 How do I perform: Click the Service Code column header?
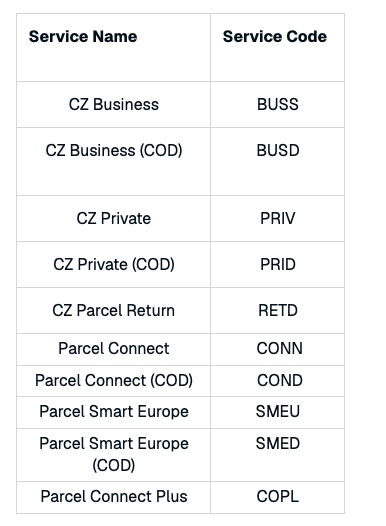pyautogui.click(x=275, y=37)
